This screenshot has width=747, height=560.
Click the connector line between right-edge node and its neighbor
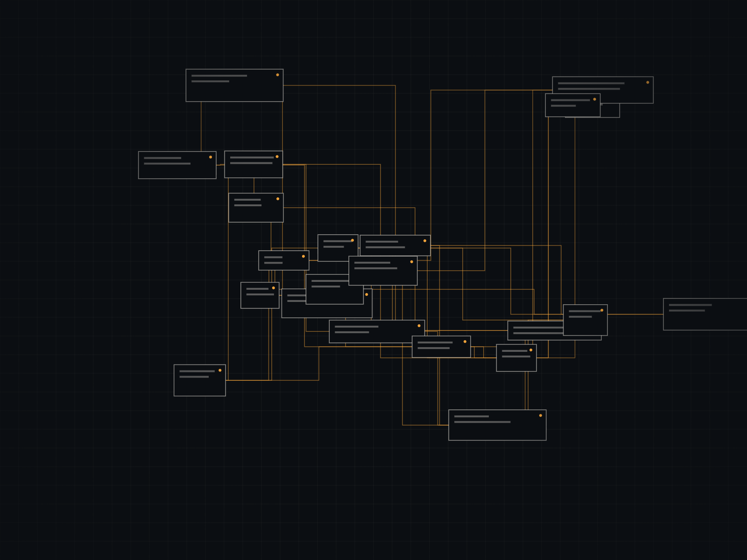(635, 315)
